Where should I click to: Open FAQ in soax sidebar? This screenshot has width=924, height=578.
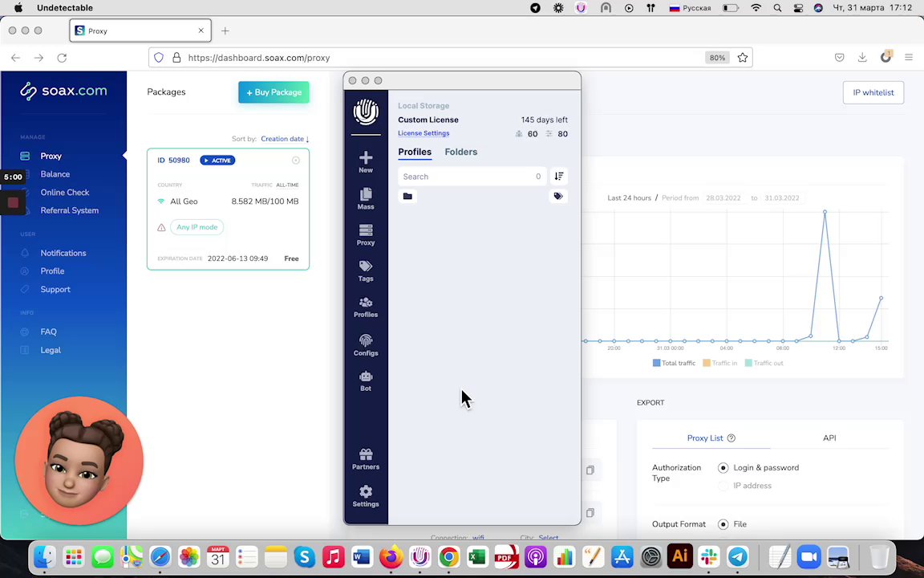[48, 332]
